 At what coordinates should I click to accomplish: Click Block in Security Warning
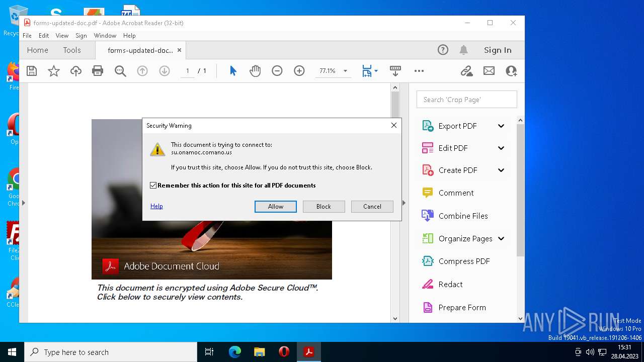[x=324, y=207]
